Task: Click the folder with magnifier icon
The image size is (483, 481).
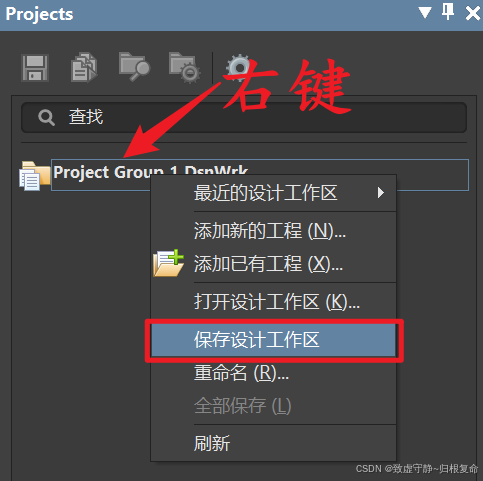Action: pyautogui.click(x=134, y=66)
